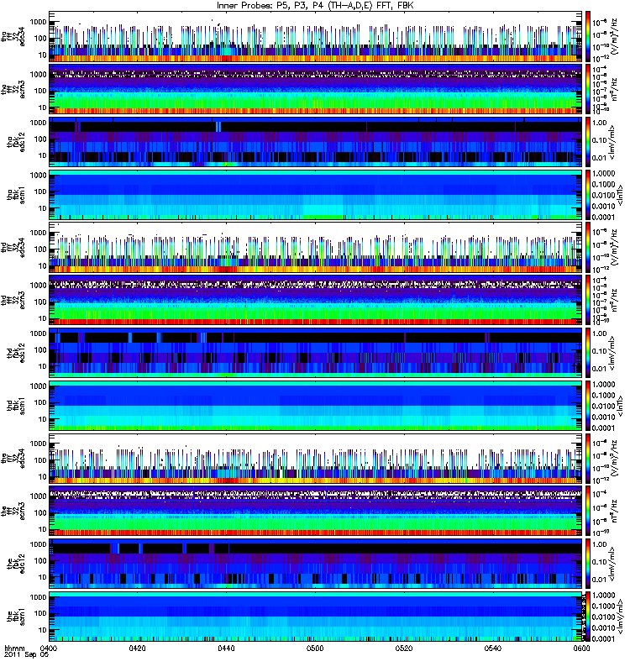This screenshot has width=630, height=672.
Task: Select the thd fbk edc12 spectrogram panel
Action: (x=316, y=353)
